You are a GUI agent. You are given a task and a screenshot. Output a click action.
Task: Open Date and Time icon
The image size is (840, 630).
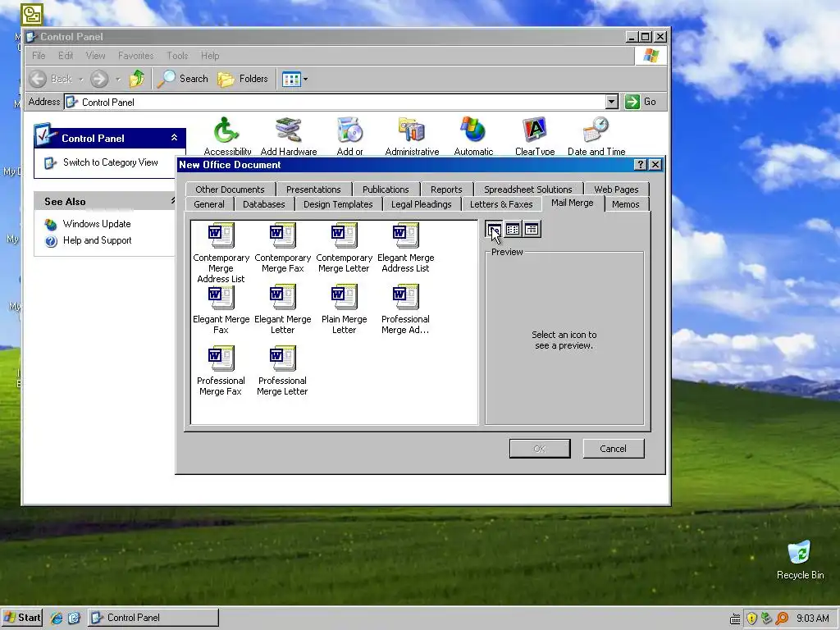point(596,136)
